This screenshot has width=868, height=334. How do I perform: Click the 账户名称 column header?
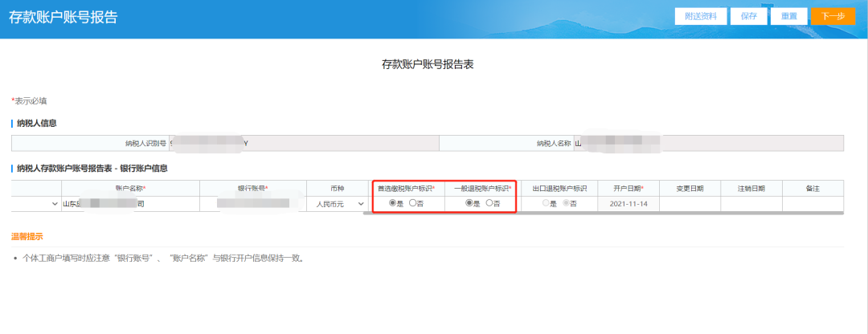[131, 189]
